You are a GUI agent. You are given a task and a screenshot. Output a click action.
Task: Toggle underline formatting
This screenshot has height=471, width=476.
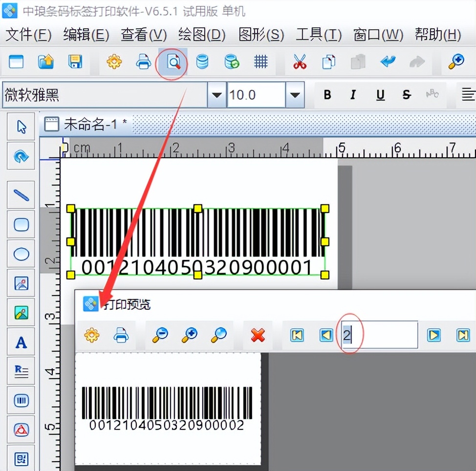[x=380, y=95]
